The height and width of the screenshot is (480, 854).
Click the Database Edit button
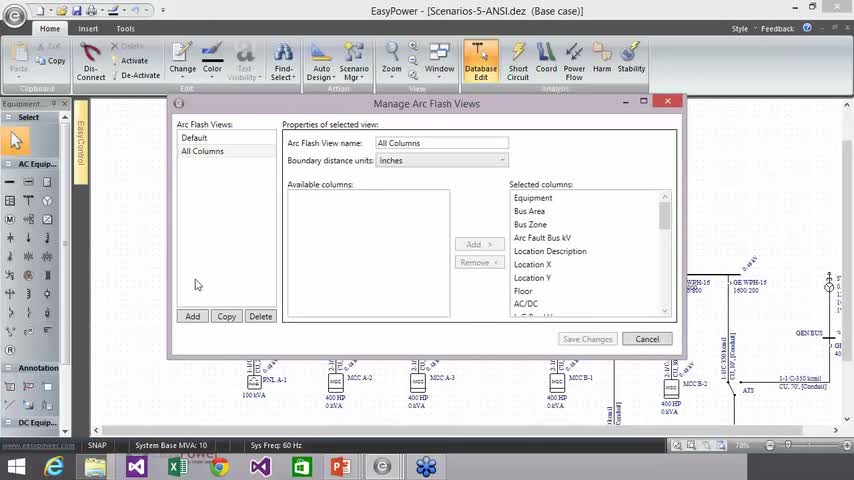tap(481, 61)
